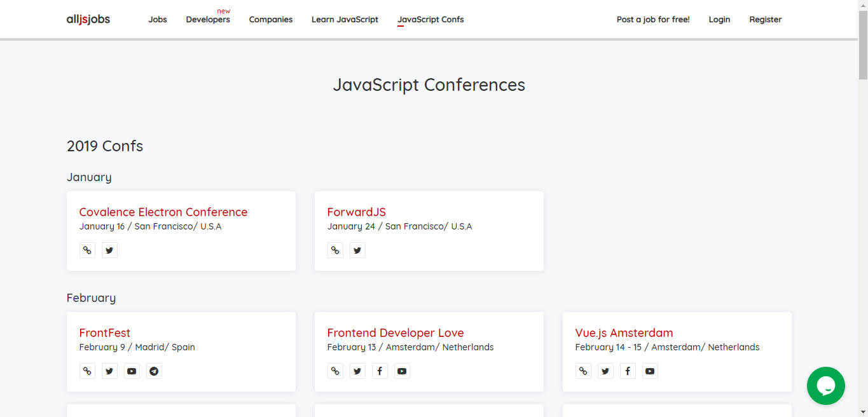Open the FrontFest conference page
Image resolution: width=868 pixels, height=417 pixels.
click(x=105, y=332)
